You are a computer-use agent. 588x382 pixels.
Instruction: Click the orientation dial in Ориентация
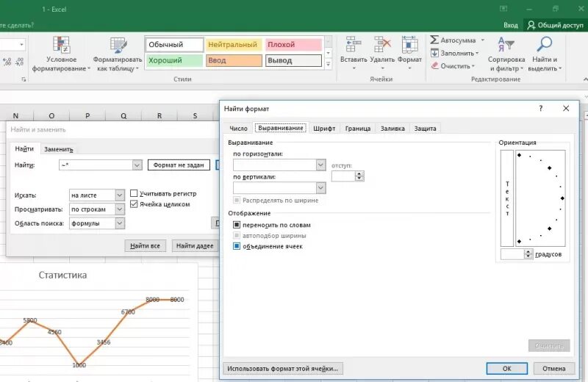[x=540, y=198]
